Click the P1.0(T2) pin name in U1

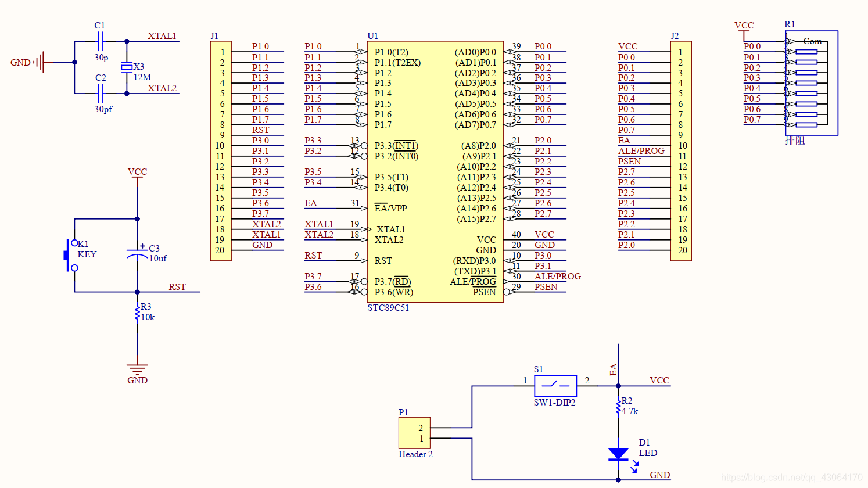click(392, 52)
